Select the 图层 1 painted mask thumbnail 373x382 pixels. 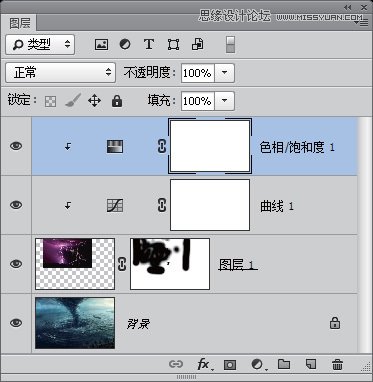pyautogui.click(x=170, y=264)
